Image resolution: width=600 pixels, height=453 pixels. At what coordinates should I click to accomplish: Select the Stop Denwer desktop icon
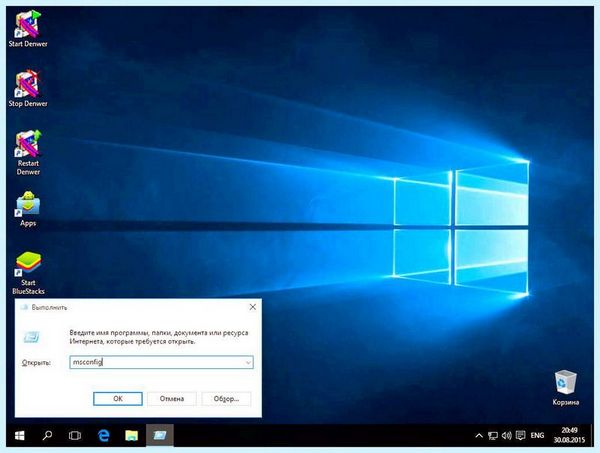click(x=28, y=89)
